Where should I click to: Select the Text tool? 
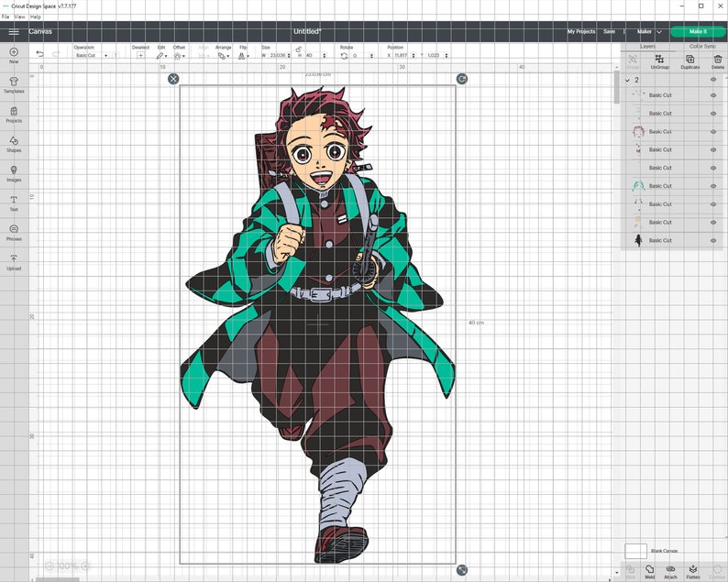point(14,203)
